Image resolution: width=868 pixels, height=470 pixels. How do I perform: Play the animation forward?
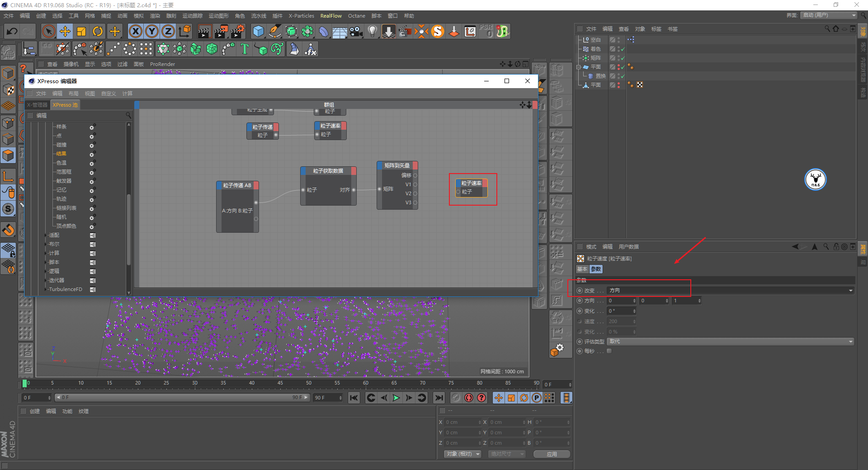(x=396, y=398)
